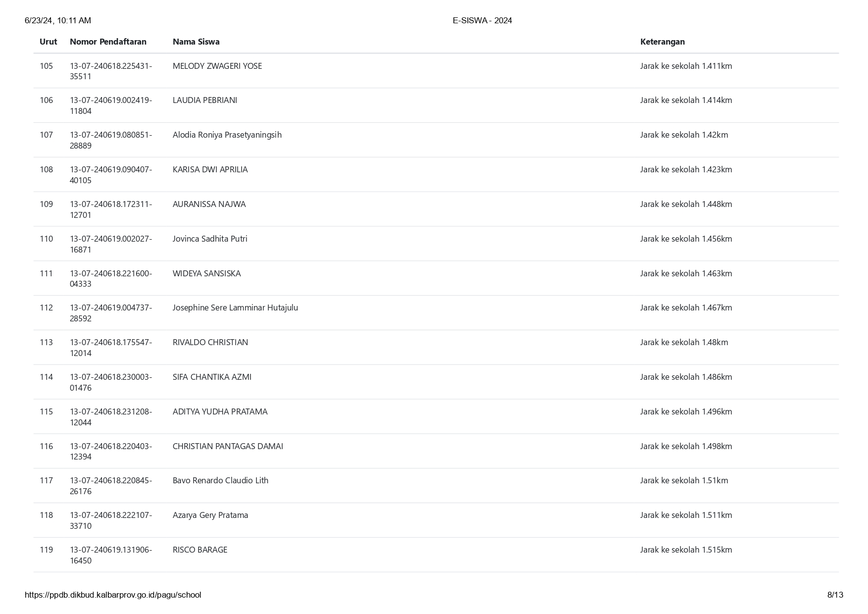The image size is (868, 614).
Task: Click registration number 13-07-240619.002027-16871
Action: point(111,244)
